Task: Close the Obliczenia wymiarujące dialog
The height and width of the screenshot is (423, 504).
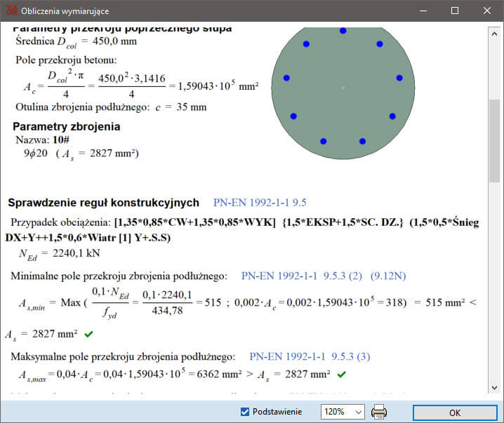Action: pos(487,11)
